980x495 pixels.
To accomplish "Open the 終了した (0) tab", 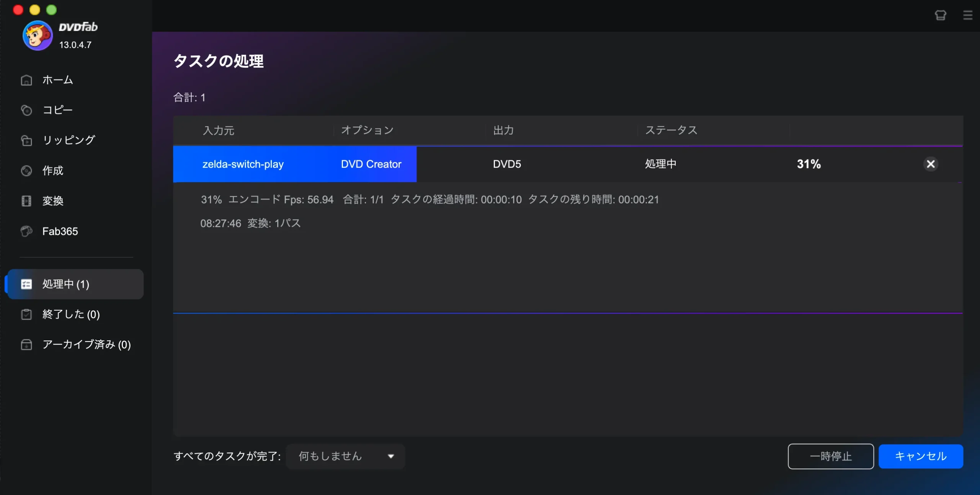I will pos(71,314).
